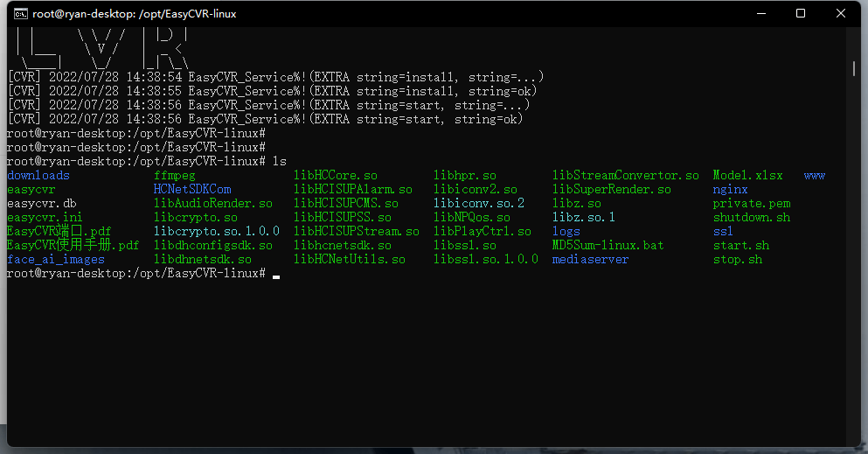The width and height of the screenshot is (868, 454).
Task: Select the 'www' directory name
Action: [x=815, y=176]
